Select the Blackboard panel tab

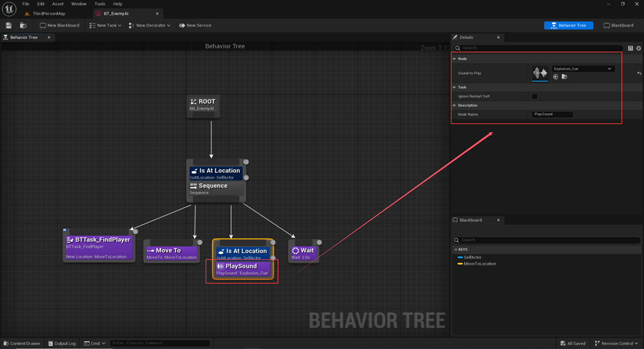[470, 220]
